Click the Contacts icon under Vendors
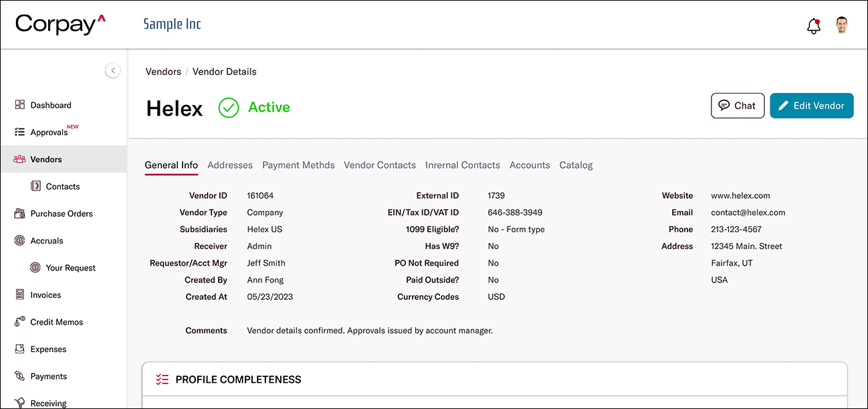The height and width of the screenshot is (409, 868). coord(35,185)
